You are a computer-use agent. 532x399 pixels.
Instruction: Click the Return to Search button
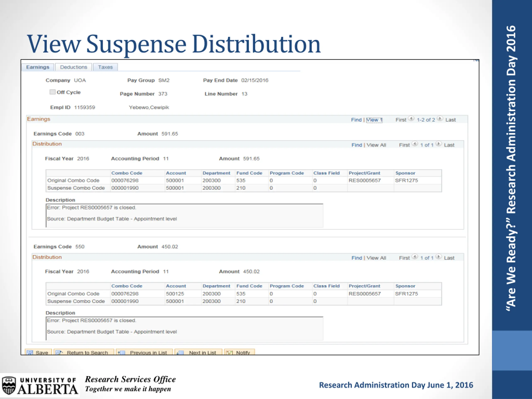pyautogui.click(x=84, y=352)
